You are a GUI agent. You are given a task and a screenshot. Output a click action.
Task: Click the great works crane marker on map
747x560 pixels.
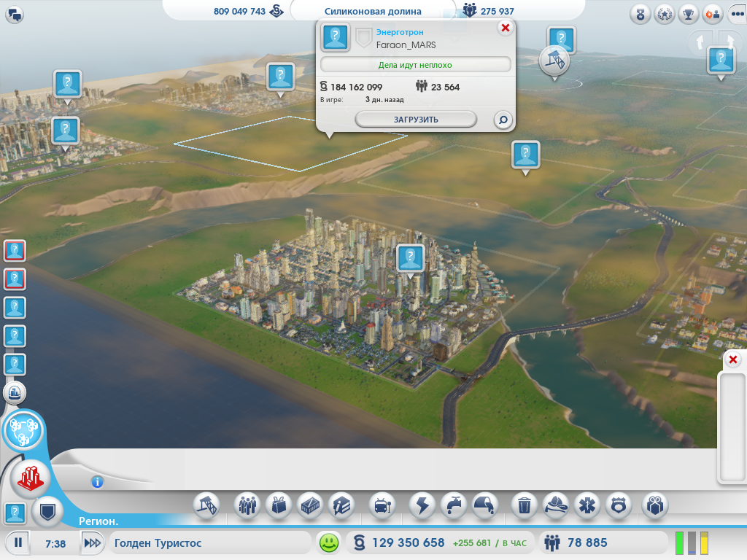click(x=554, y=61)
